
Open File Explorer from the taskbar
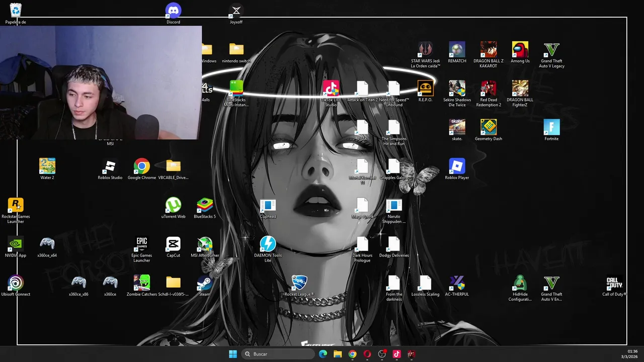[338, 354]
